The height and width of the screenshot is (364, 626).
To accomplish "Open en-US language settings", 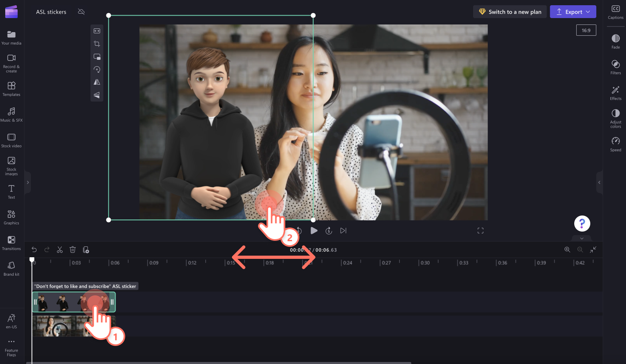I will click(11, 321).
